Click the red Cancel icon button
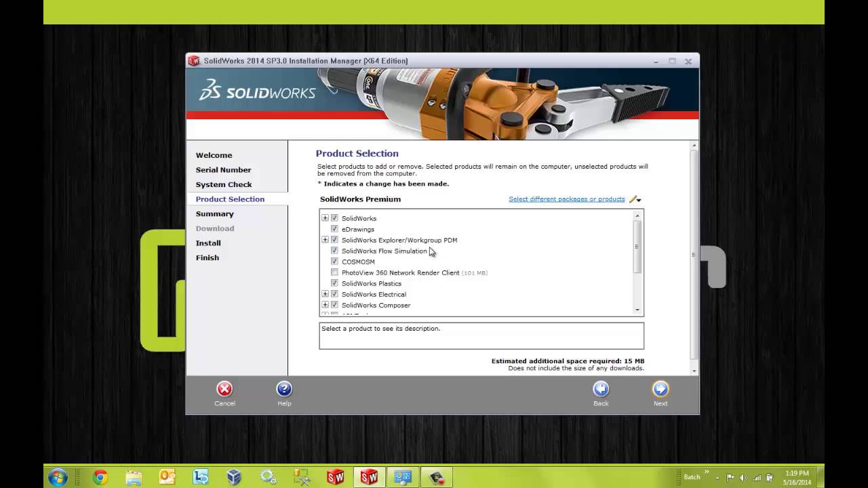This screenshot has height=488, width=868. point(224,389)
